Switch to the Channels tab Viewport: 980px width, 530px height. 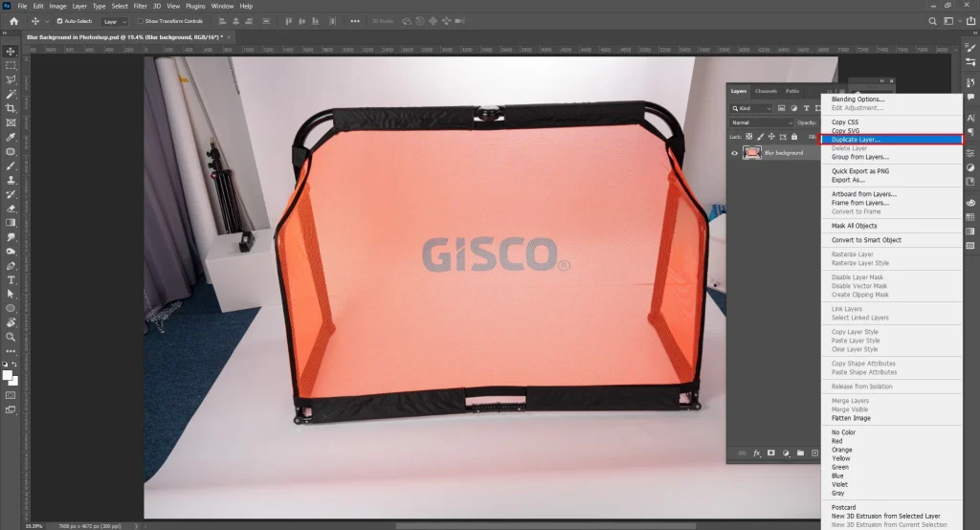766,91
